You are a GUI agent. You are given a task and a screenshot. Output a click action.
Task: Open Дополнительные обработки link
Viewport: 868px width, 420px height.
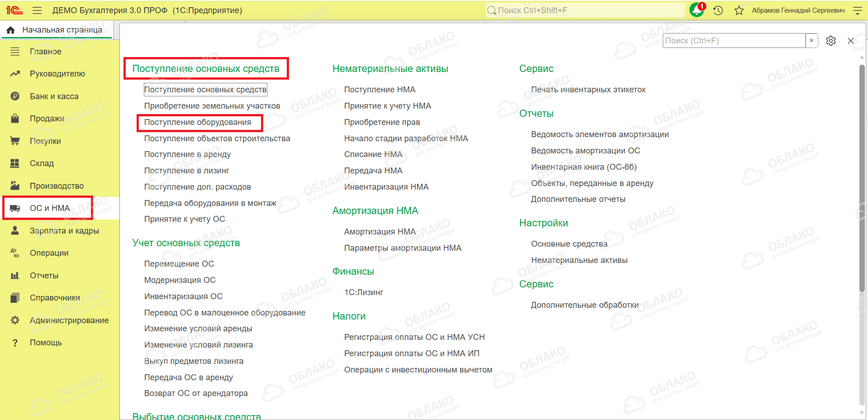point(585,305)
